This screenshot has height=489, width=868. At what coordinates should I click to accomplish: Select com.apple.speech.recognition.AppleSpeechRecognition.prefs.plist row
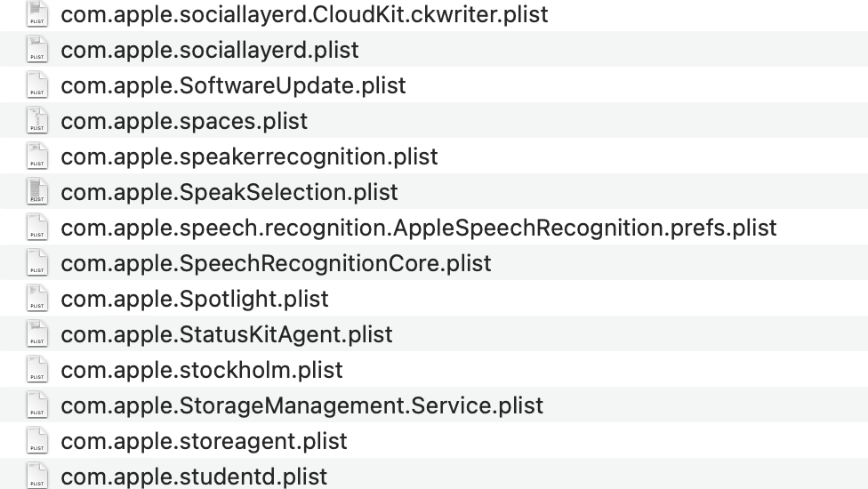pyautogui.click(x=434, y=228)
